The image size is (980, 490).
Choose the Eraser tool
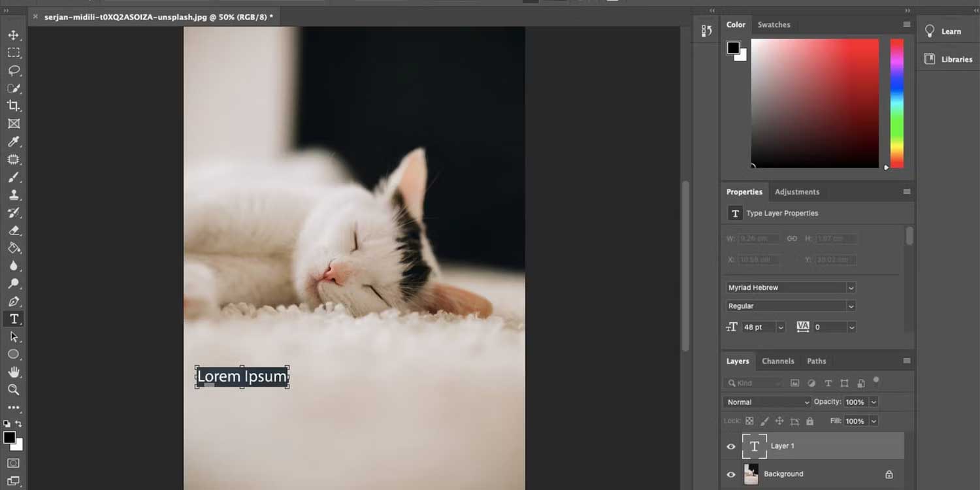click(x=14, y=230)
